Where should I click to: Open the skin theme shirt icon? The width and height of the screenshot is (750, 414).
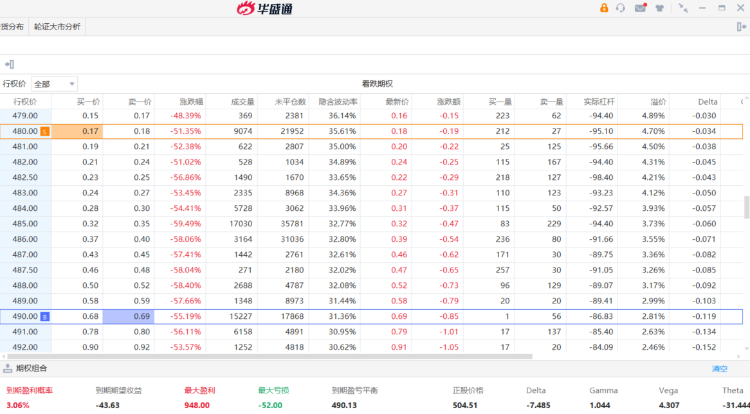[660, 8]
